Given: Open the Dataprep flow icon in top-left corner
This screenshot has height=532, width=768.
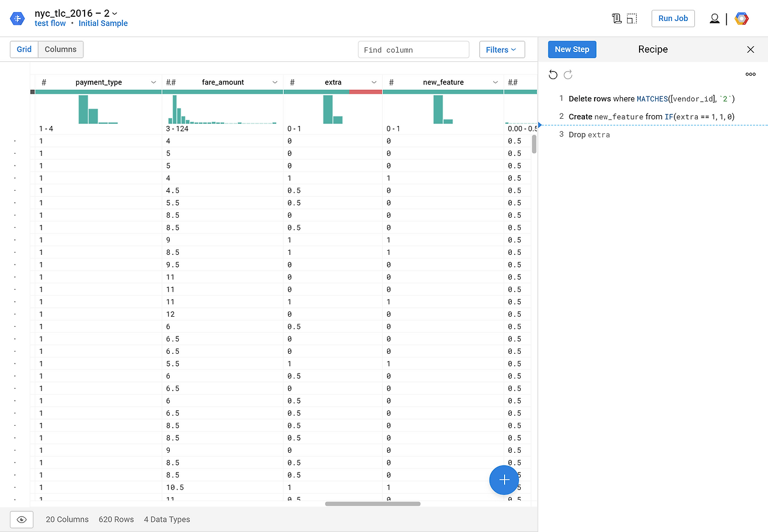Looking at the screenshot, I should pyautogui.click(x=17, y=18).
